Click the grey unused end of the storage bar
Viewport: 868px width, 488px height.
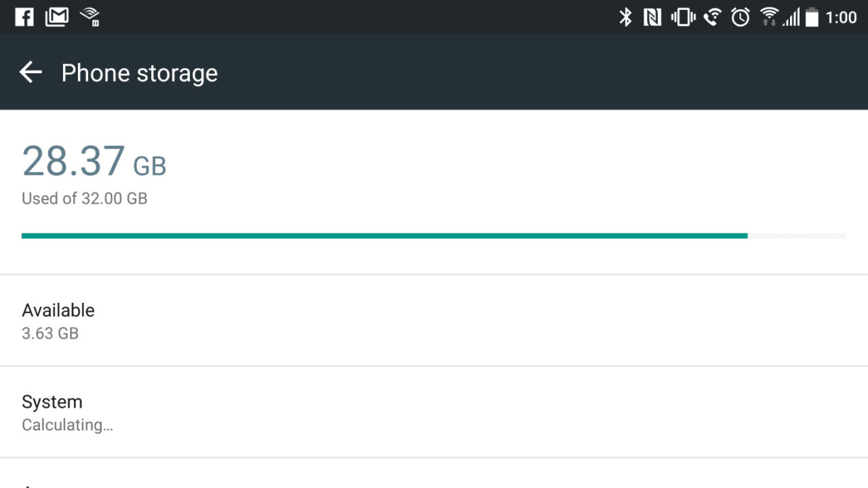797,236
